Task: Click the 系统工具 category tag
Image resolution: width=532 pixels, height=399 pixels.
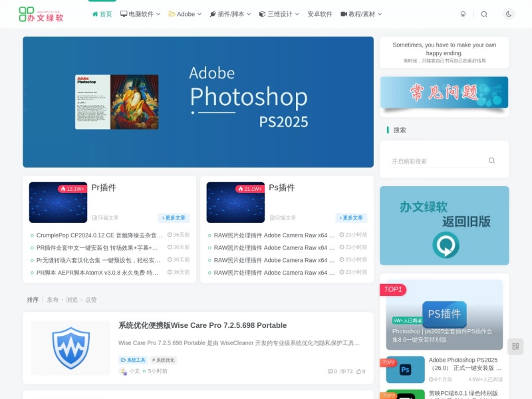Action: 133,360
